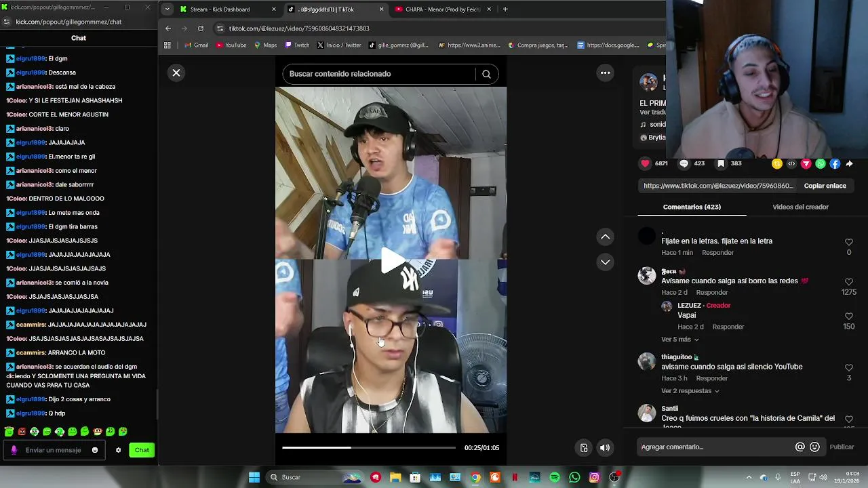Open the apps grid in bookmarks bar
Image resolution: width=868 pixels, height=488 pixels.
[167, 45]
